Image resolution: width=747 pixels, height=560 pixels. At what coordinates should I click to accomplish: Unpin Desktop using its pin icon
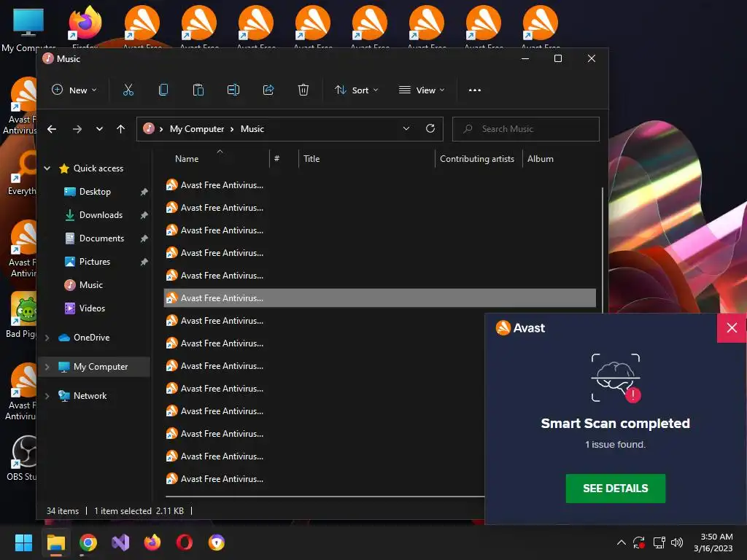144,192
